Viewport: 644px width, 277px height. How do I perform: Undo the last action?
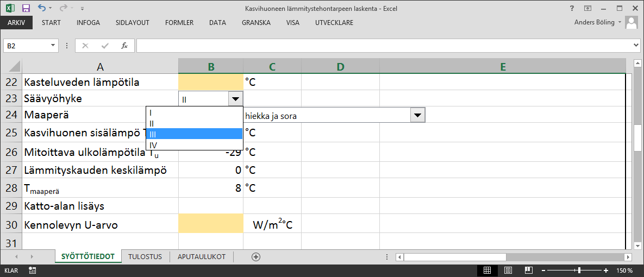41,8
